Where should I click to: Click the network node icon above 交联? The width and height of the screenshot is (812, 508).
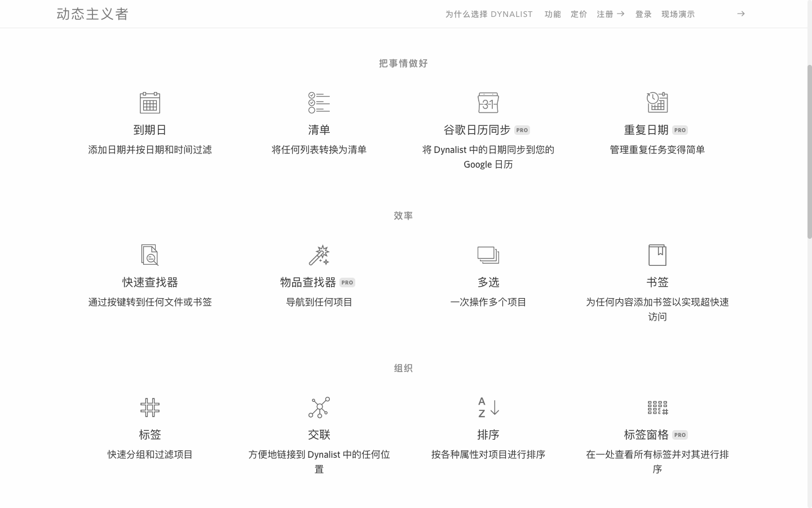tap(319, 408)
